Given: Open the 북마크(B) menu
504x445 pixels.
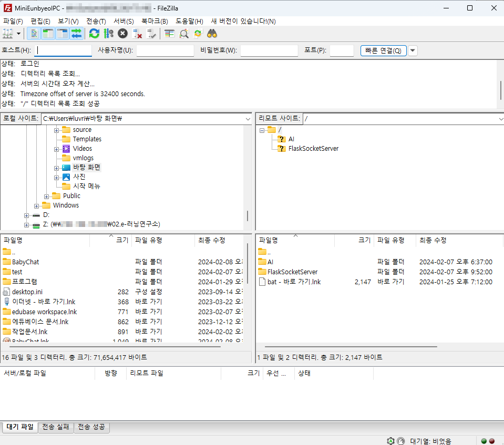Looking at the screenshot, I should point(155,21).
